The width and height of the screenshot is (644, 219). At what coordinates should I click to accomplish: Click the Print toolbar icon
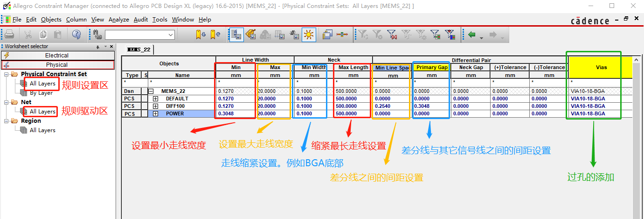click(x=9, y=34)
